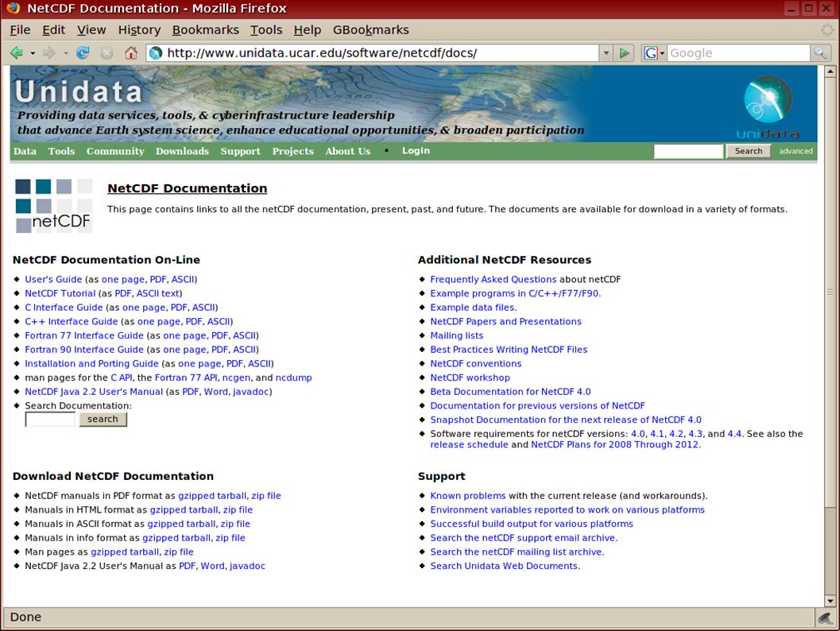This screenshot has width=840, height=631.
Task: Go to the Home page icon
Action: [130, 52]
